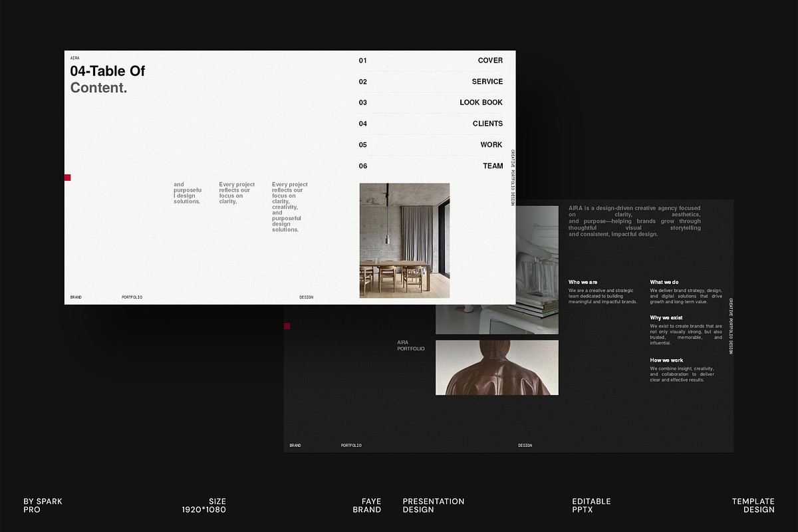The width and height of the screenshot is (798, 532).
Task: Select the "05 WORK" row
Action: [431, 145]
